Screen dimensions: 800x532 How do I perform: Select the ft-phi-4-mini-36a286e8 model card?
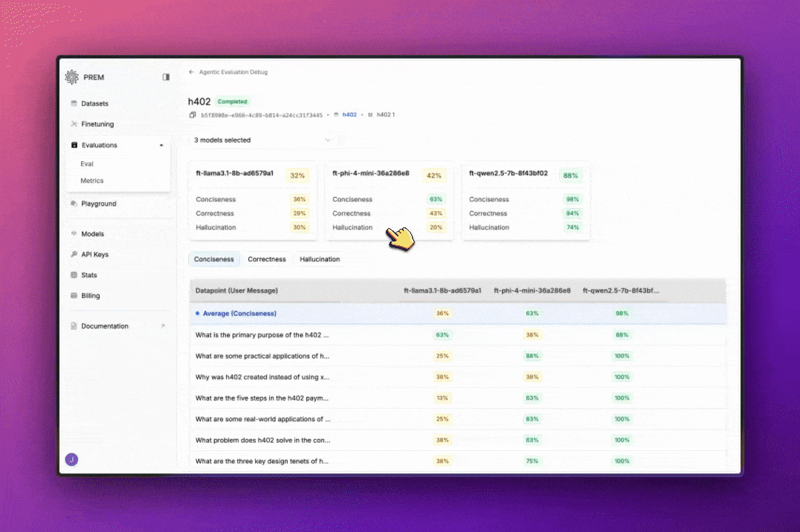(x=389, y=201)
